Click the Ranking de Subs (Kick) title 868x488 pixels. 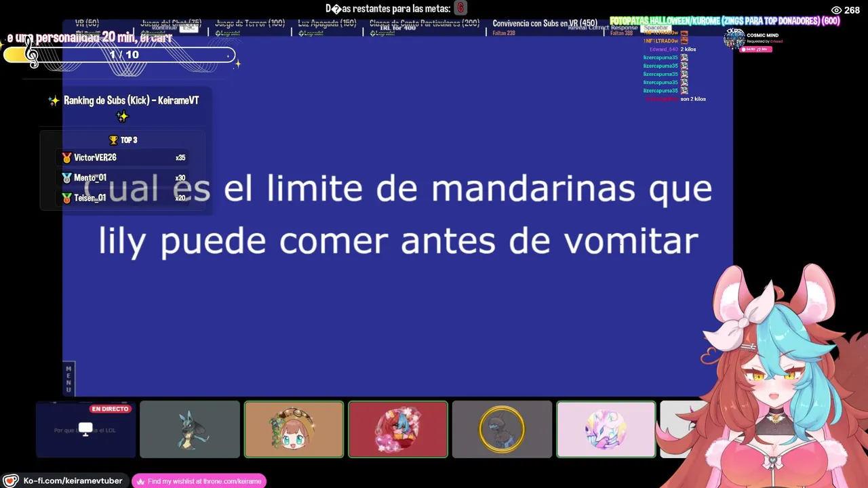click(x=131, y=100)
